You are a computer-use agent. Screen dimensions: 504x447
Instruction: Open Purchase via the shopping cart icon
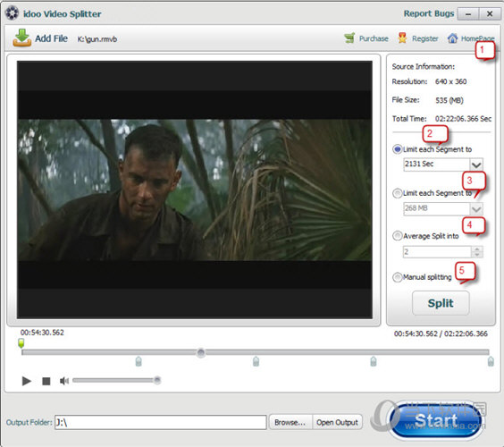349,38
